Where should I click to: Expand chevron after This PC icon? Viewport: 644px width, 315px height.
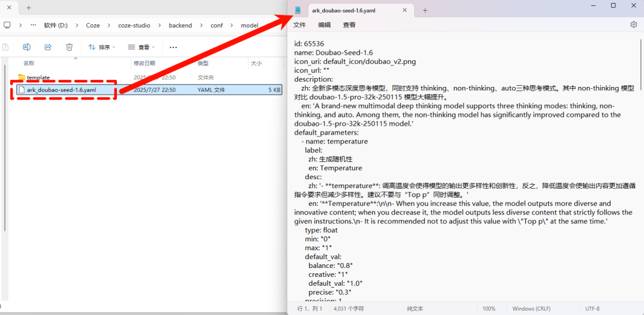point(20,25)
